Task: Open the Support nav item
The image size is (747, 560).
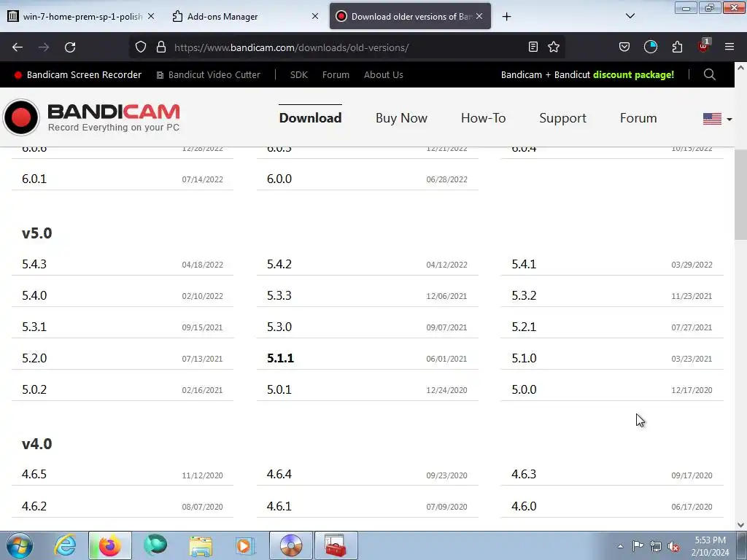Action: click(562, 117)
